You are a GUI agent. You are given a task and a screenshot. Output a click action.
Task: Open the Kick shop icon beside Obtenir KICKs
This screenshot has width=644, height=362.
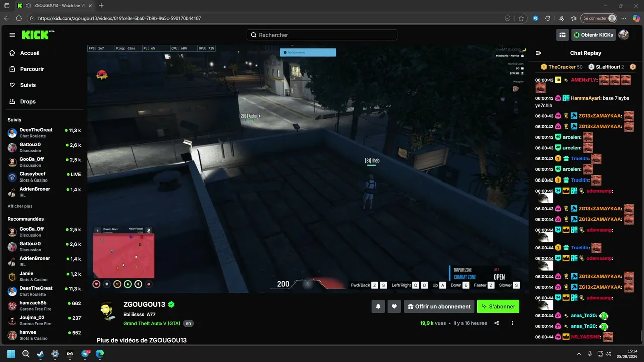[562, 35]
